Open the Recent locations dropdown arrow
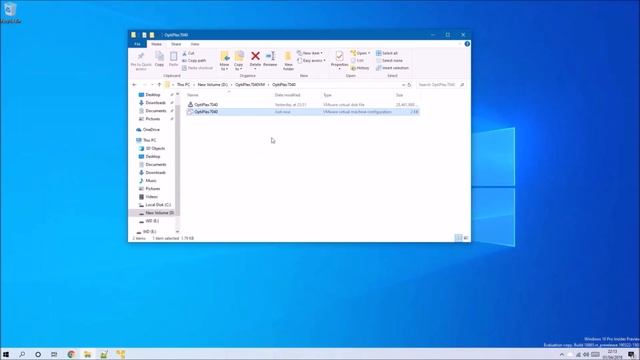 [x=152, y=84]
